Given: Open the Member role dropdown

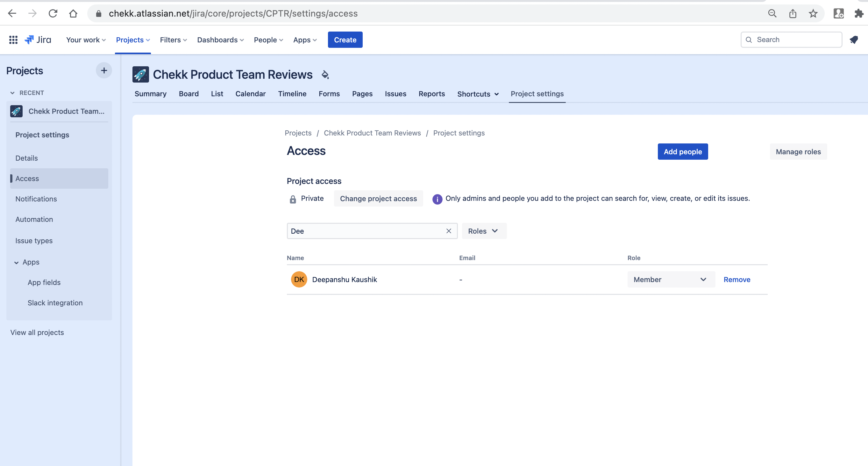Looking at the screenshot, I should point(671,280).
